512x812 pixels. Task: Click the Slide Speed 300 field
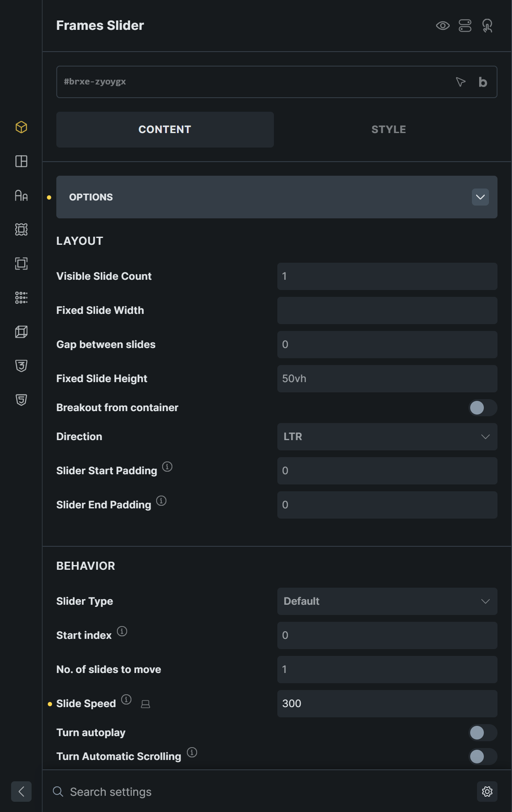point(387,704)
